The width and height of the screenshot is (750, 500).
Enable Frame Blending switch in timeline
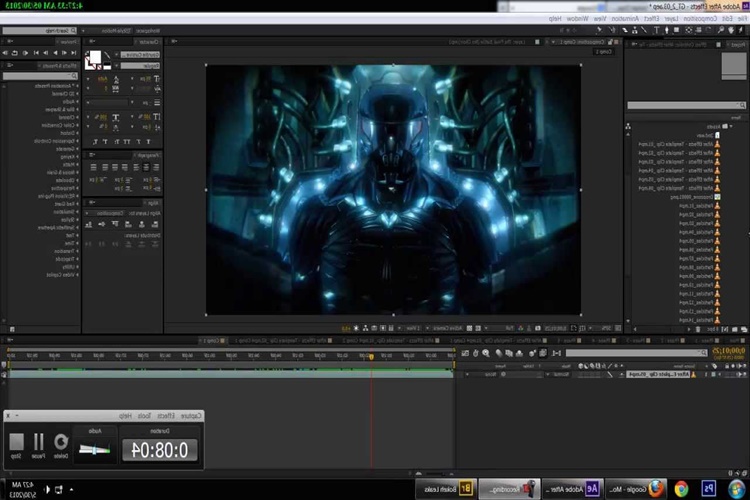pos(509,353)
